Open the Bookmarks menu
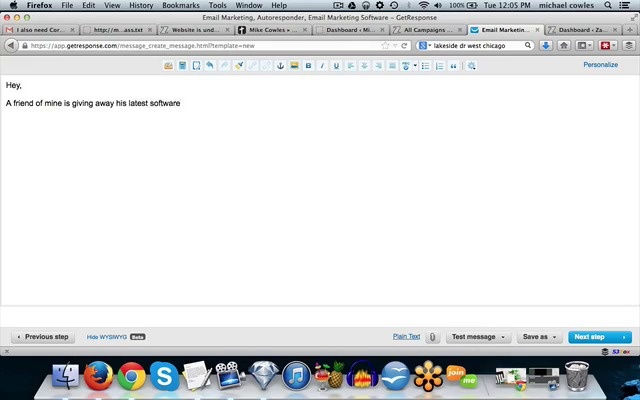This screenshot has width=640, height=400. click(181, 5)
